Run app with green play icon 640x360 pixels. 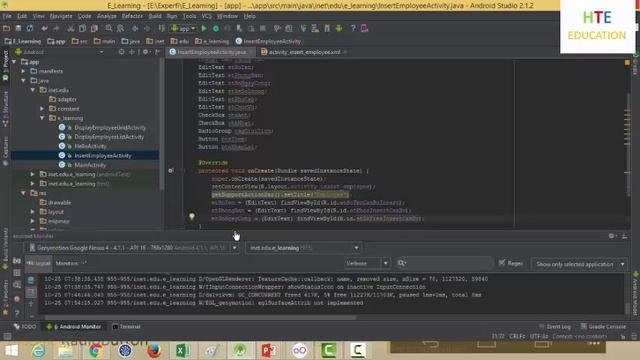(204, 29)
